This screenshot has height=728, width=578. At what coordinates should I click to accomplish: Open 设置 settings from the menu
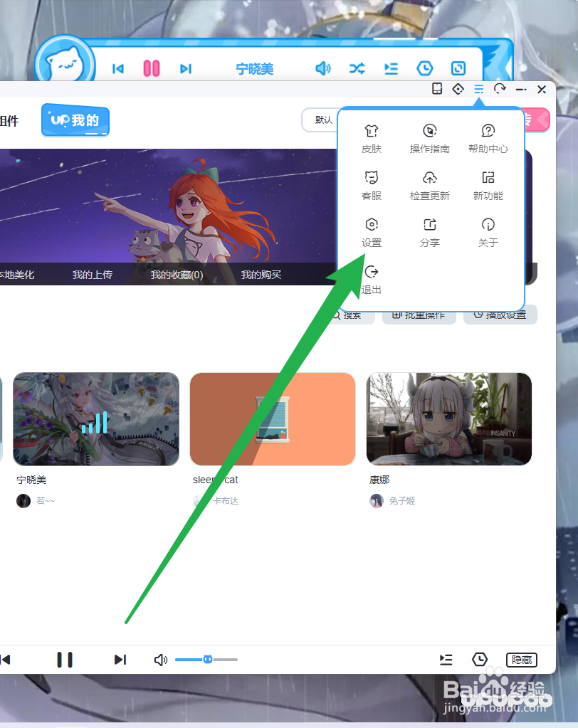point(372,232)
